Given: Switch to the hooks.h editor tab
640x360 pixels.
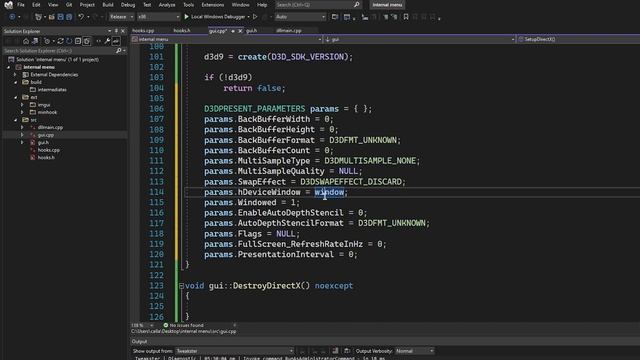Looking at the screenshot, I should tap(182, 31).
